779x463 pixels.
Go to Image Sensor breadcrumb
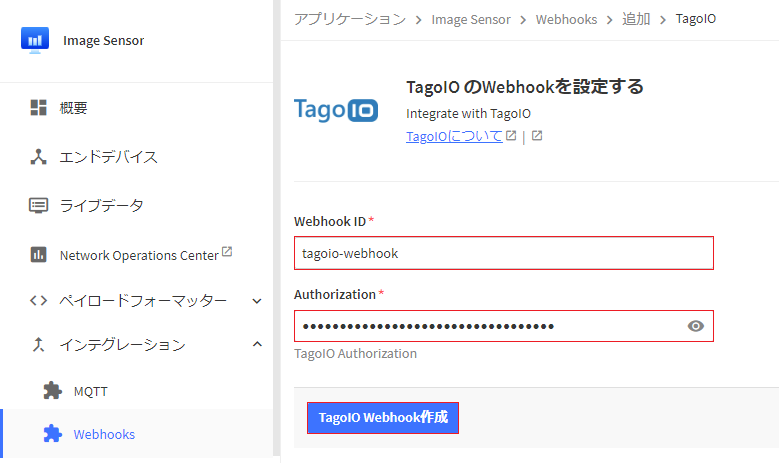[x=470, y=19]
